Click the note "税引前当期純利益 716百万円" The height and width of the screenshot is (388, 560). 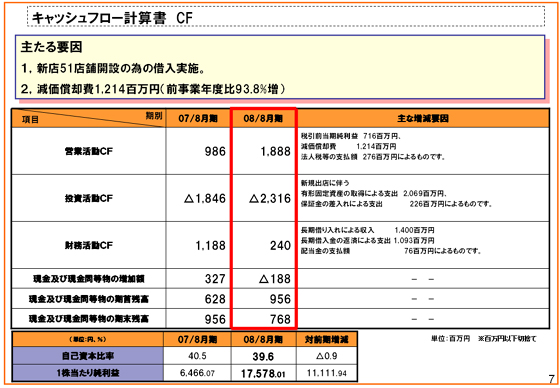point(351,136)
